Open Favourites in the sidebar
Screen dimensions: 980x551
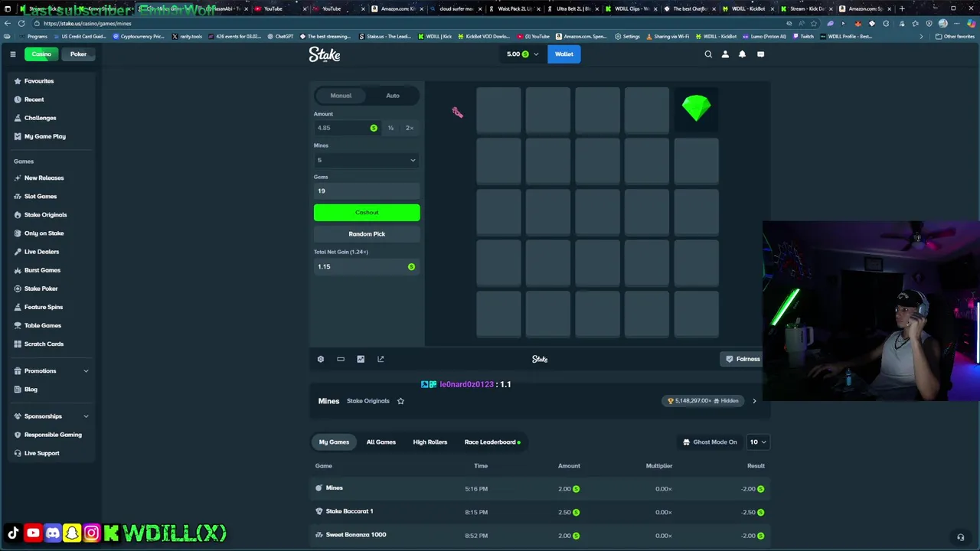click(x=39, y=81)
